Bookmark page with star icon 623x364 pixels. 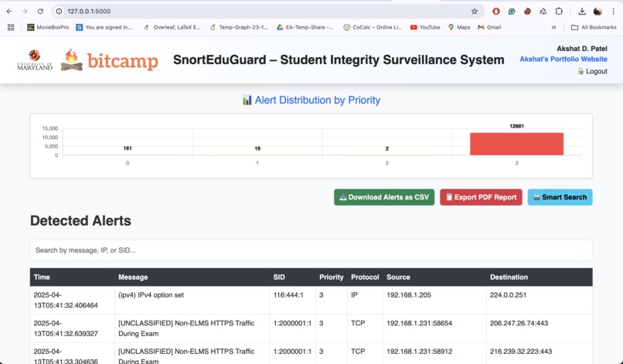(475, 11)
